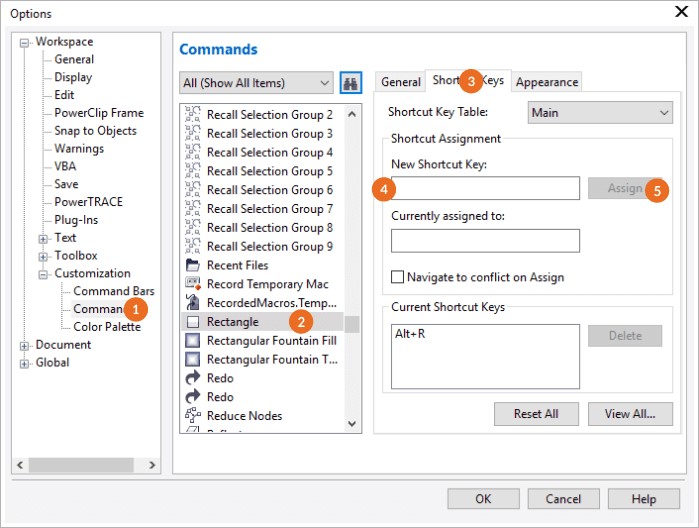The height and width of the screenshot is (528, 699).
Task: Enable Navigate to conflict on Assign
Action: [398, 277]
